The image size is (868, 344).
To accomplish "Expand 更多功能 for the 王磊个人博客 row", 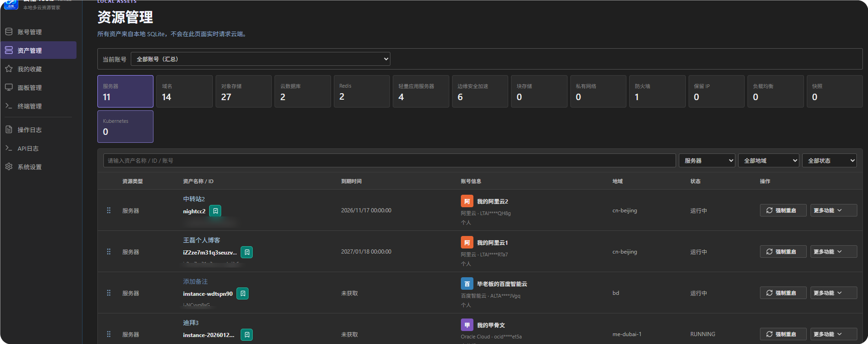I will coord(834,252).
